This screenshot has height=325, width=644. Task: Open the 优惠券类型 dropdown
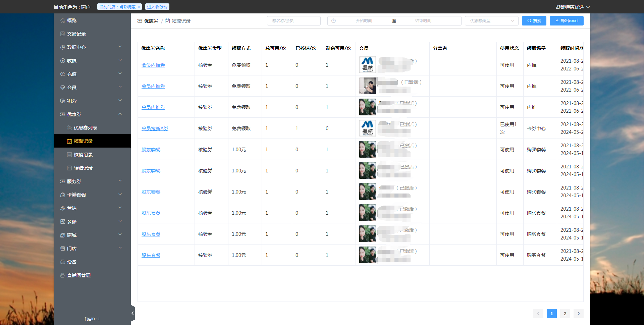click(x=492, y=21)
